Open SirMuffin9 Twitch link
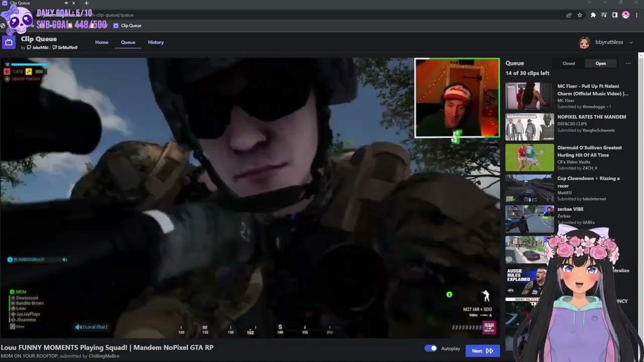The width and height of the screenshot is (644, 362). click(x=65, y=48)
